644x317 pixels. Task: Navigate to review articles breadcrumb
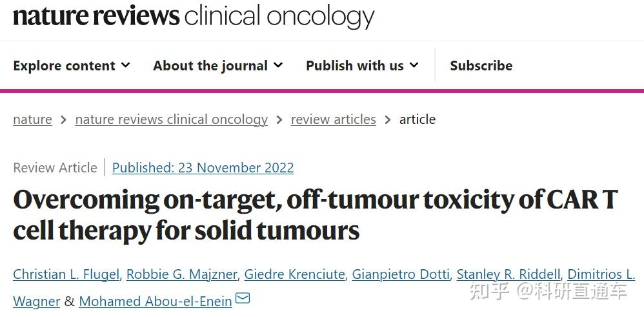point(333,119)
